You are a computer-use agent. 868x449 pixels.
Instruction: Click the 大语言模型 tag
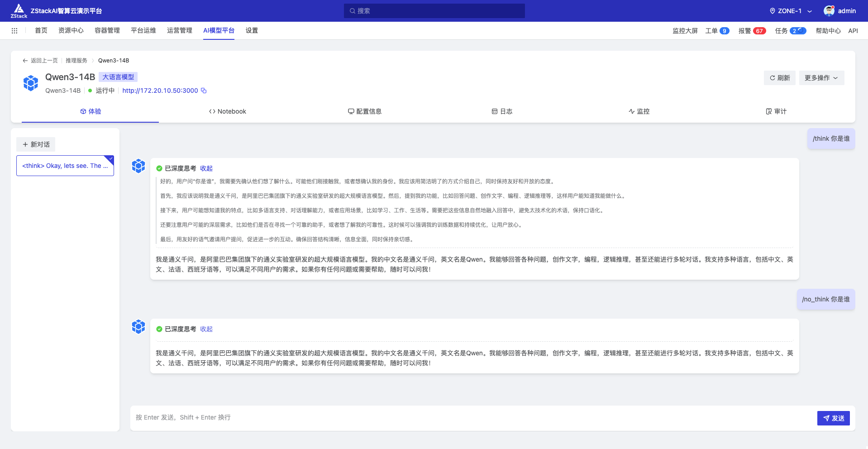point(118,77)
